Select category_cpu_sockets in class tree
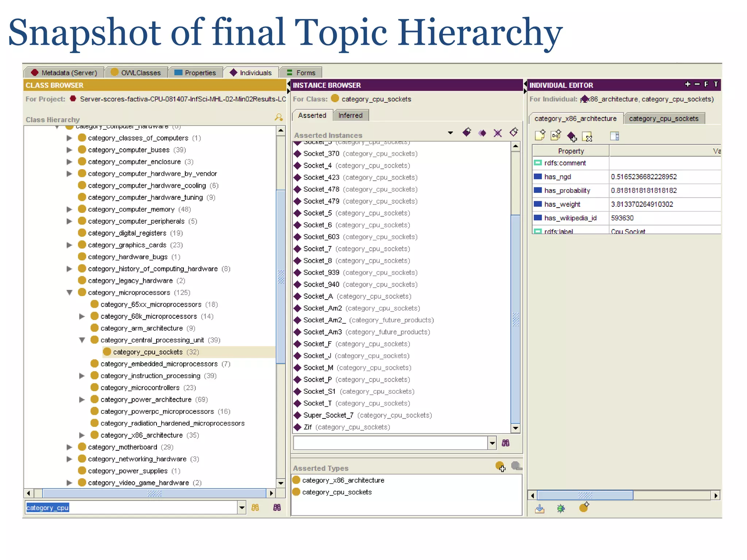 pyautogui.click(x=148, y=352)
